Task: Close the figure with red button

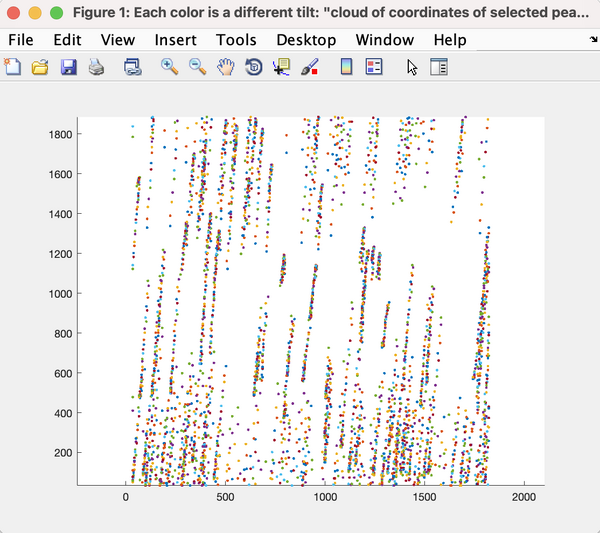Action: [x=13, y=13]
